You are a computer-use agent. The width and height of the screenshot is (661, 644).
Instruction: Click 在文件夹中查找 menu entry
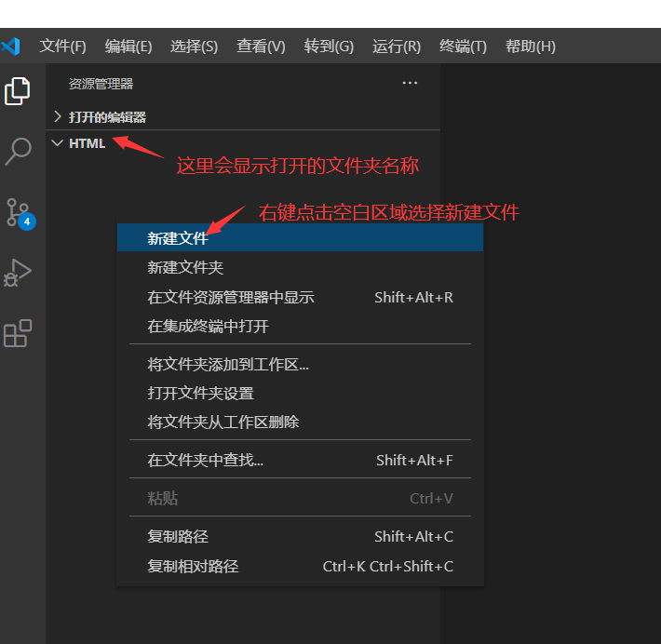[x=206, y=460]
